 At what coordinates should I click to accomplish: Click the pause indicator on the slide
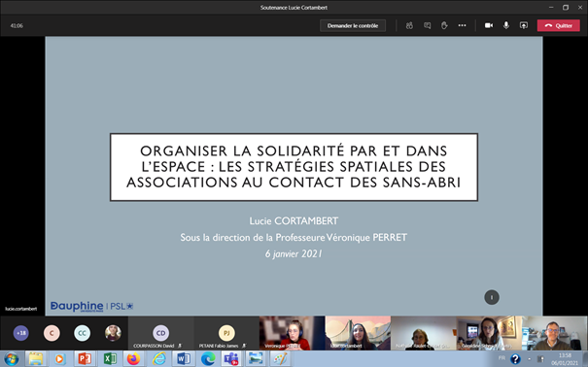492,297
